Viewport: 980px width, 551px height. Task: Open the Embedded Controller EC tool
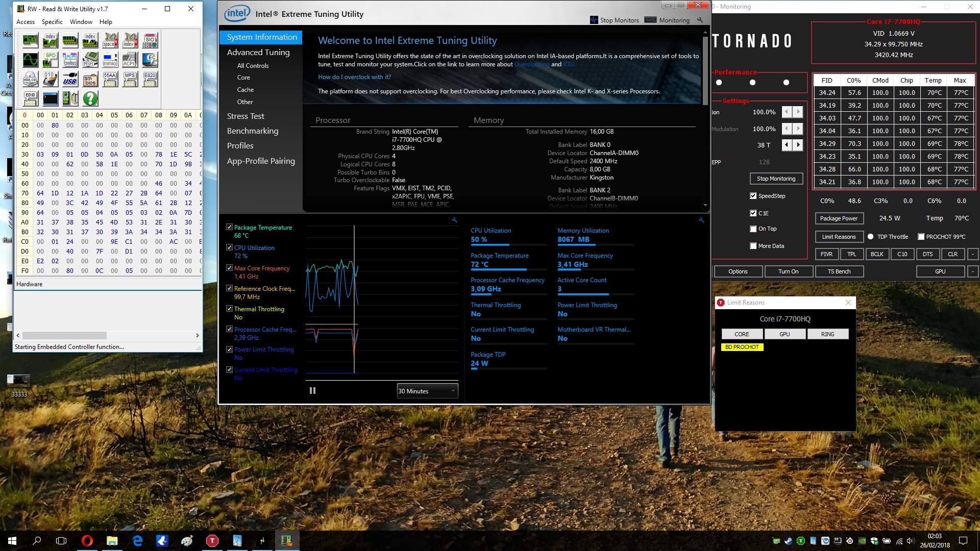click(x=150, y=60)
